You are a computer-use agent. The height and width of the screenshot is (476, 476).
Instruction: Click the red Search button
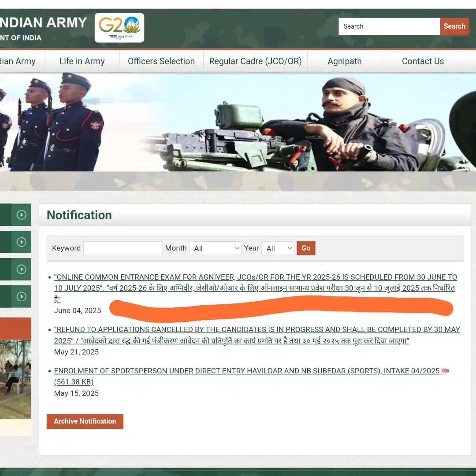454,26
